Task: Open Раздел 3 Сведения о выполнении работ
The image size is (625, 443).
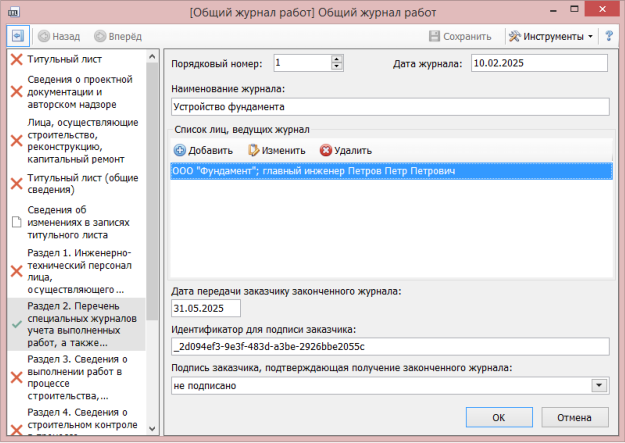Action: pyautogui.click(x=76, y=377)
